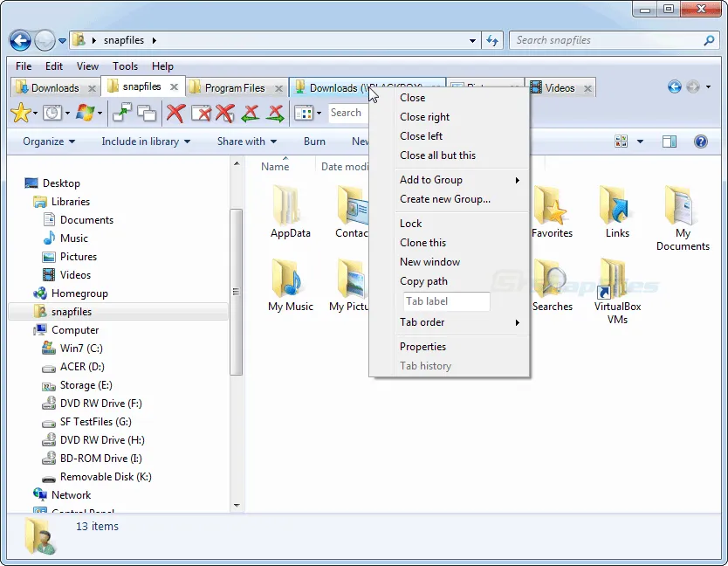Click the close all but current window-X icon
Screen dimensions: 728x566
coord(201,113)
